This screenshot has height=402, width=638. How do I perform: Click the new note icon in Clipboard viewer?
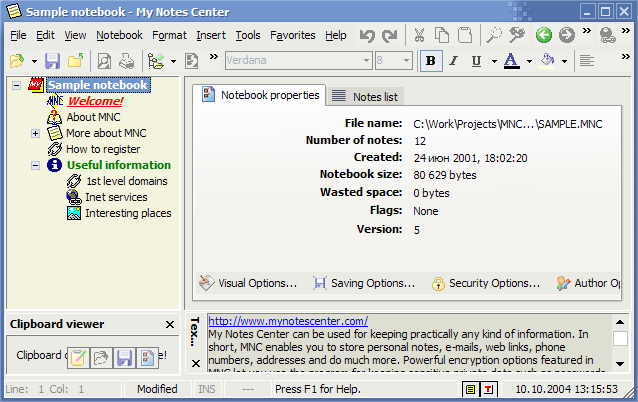point(78,358)
